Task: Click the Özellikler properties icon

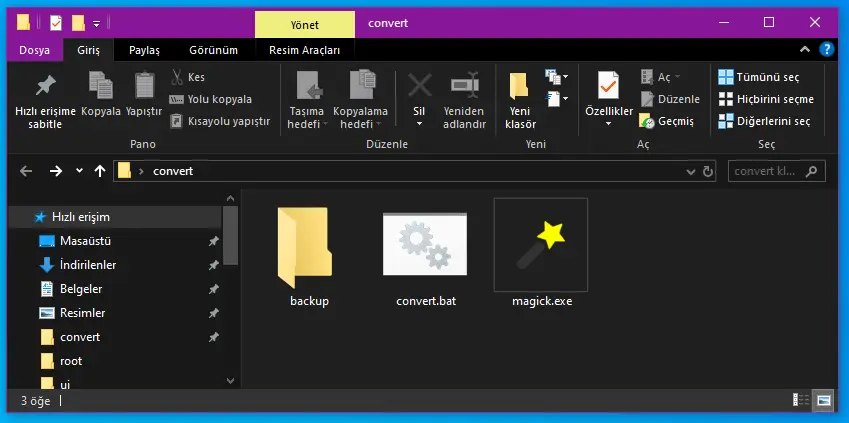Action: point(609,86)
